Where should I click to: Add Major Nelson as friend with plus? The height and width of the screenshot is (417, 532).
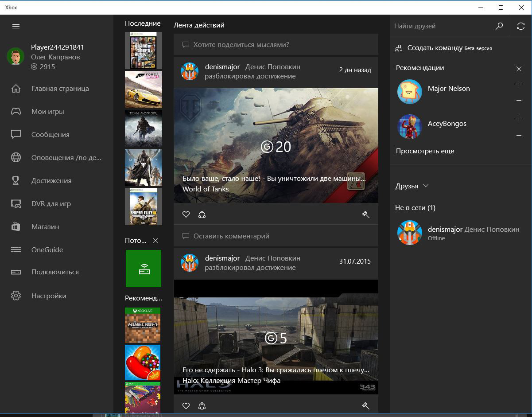click(519, 84)
